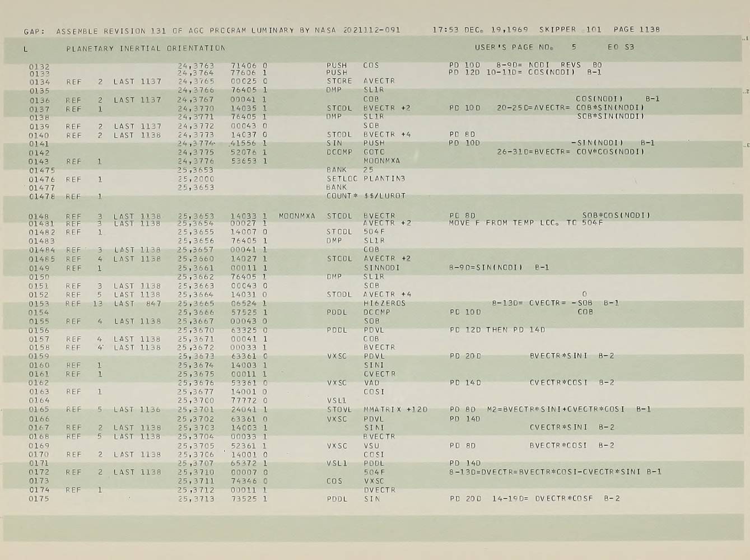
Task: Select address '25,3713' on the last line
Action: [x=196, y=499]
